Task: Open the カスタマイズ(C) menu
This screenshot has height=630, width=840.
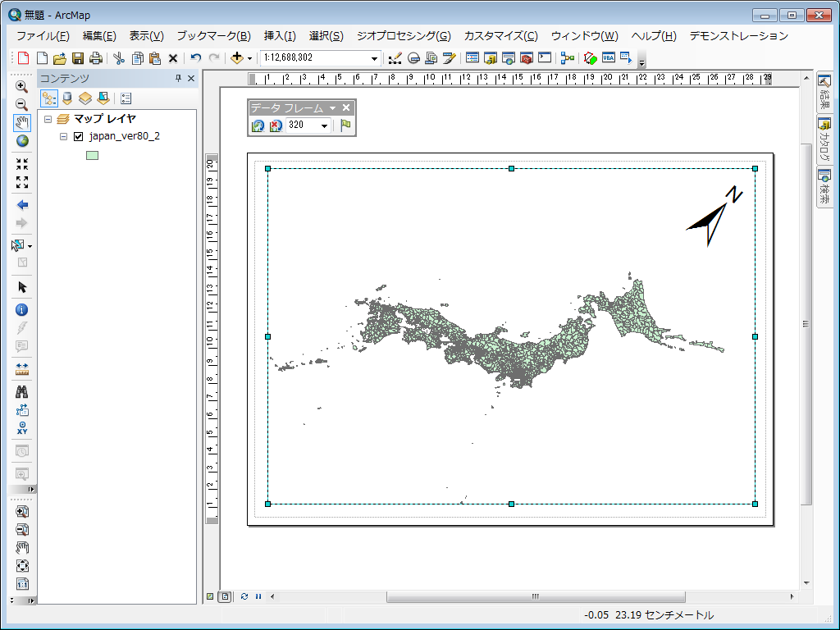Action: [501, 36]
